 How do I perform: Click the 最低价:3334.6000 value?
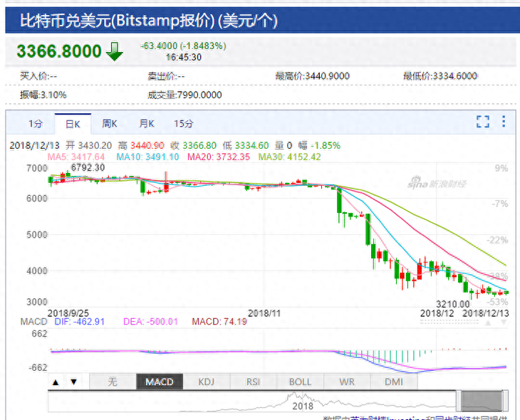coord(440,76)
